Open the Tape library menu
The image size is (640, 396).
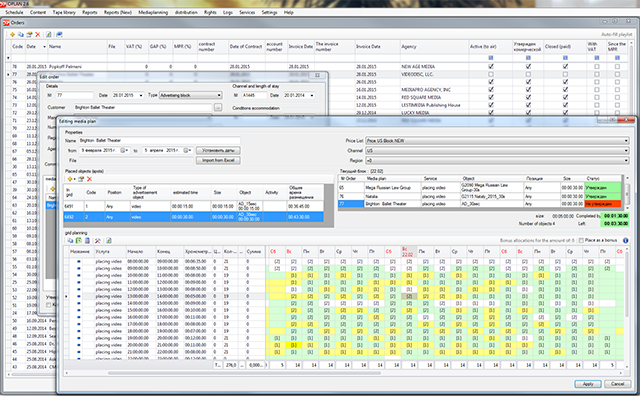tap(64, 12)
